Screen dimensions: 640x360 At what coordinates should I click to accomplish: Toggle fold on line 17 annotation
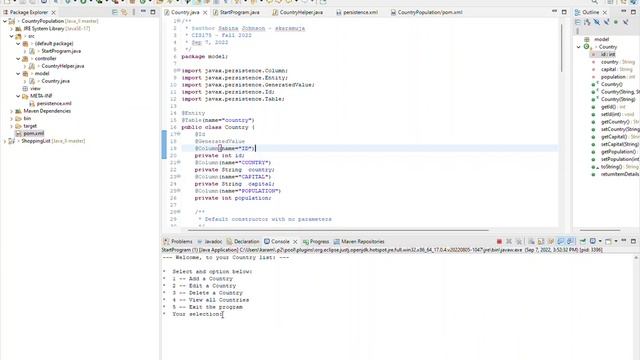pos(179,134)
